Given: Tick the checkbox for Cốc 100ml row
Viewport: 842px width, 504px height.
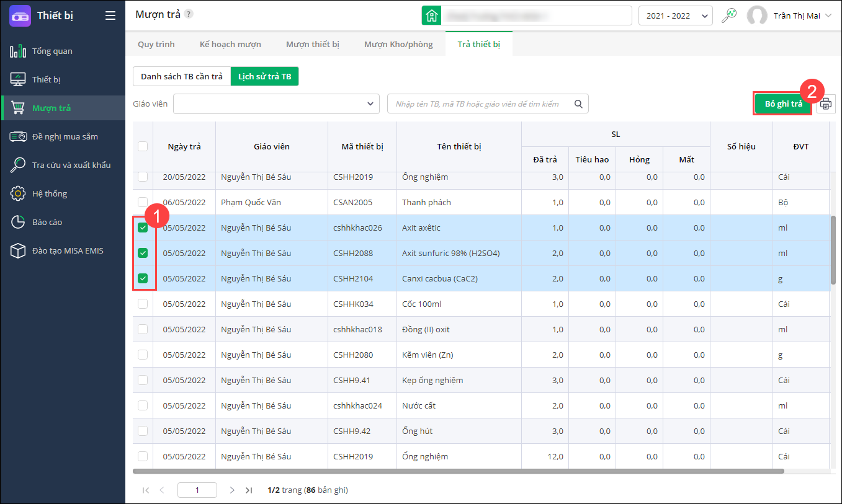Looking at the screenshot, I should (x=143, y=304).
